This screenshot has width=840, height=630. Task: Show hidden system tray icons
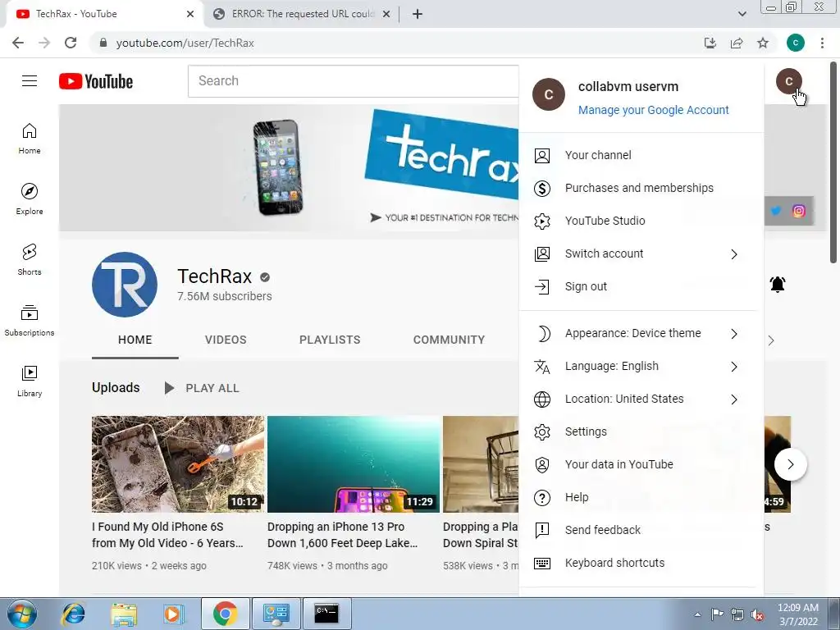pos(697,614)
